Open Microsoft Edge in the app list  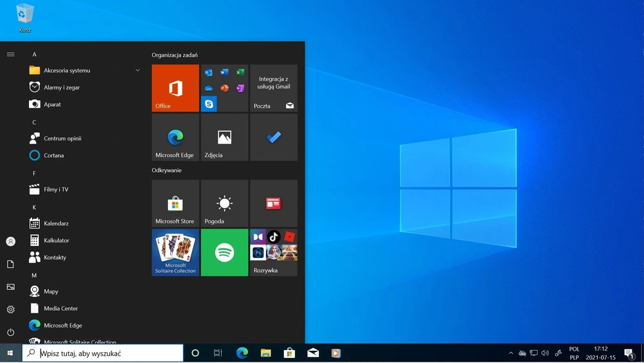(x=85, y=325)
